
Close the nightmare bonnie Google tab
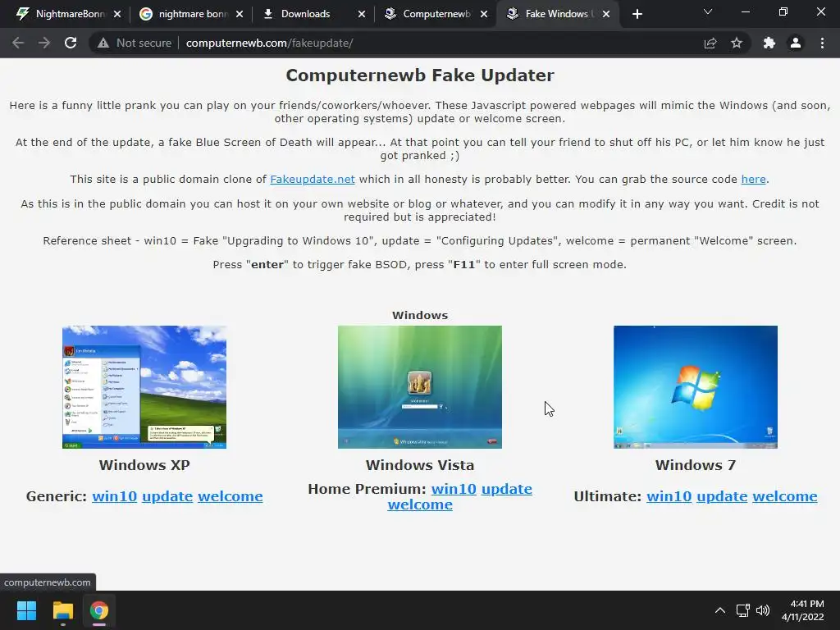[240, 14]
